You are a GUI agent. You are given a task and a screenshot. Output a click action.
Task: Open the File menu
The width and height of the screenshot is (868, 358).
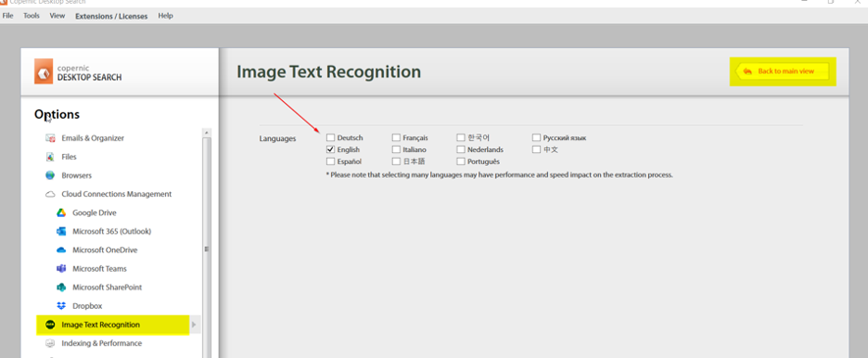(7, 16)
